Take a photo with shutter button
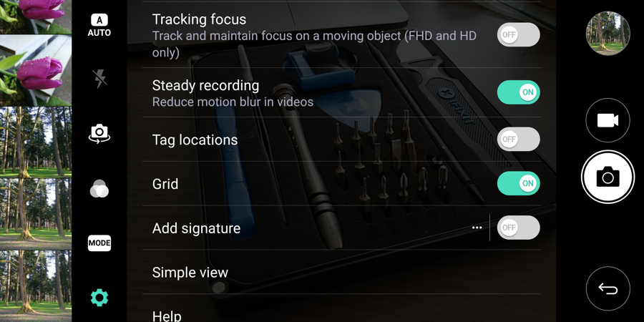Image resolution: width=644 pixels, height=322 pixels. tap(608, 177)
